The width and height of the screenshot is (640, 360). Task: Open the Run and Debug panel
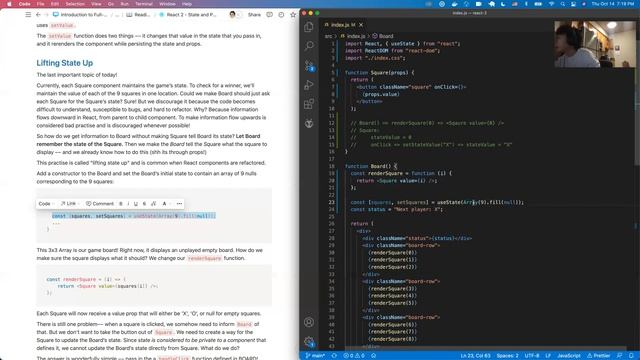pyautogui.click(x=309, y=85)
